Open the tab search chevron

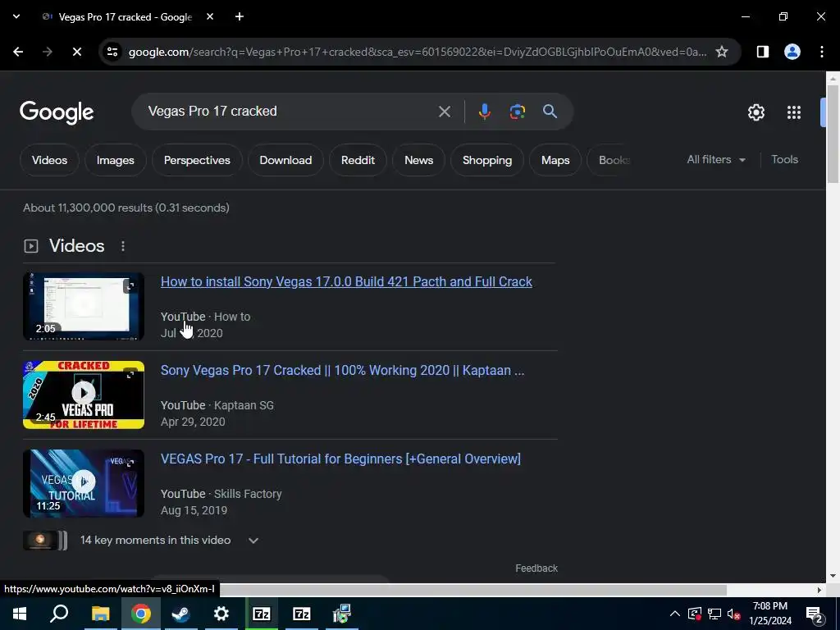pos(16,16)
